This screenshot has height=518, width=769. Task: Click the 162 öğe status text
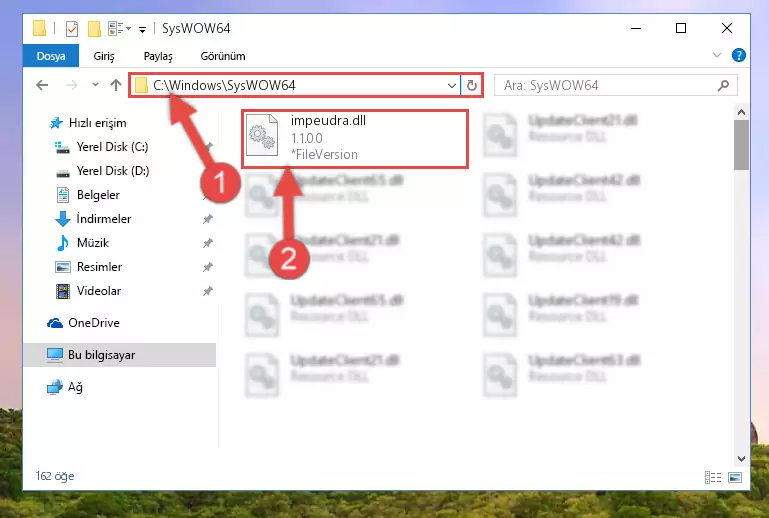pyautogui.click(x=55, y=476)
